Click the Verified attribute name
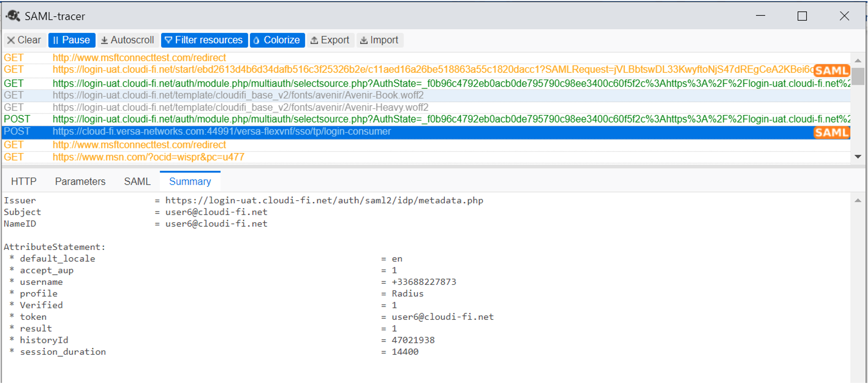868x386 pixels. click(41, 305)
